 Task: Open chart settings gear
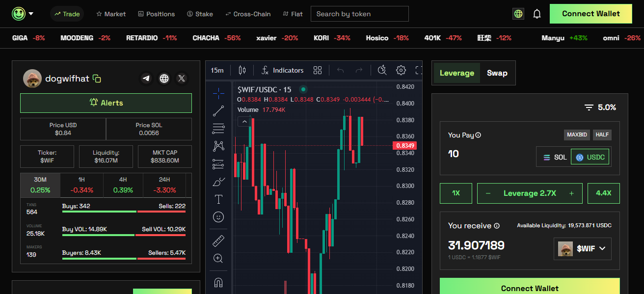tap(401, 70)
